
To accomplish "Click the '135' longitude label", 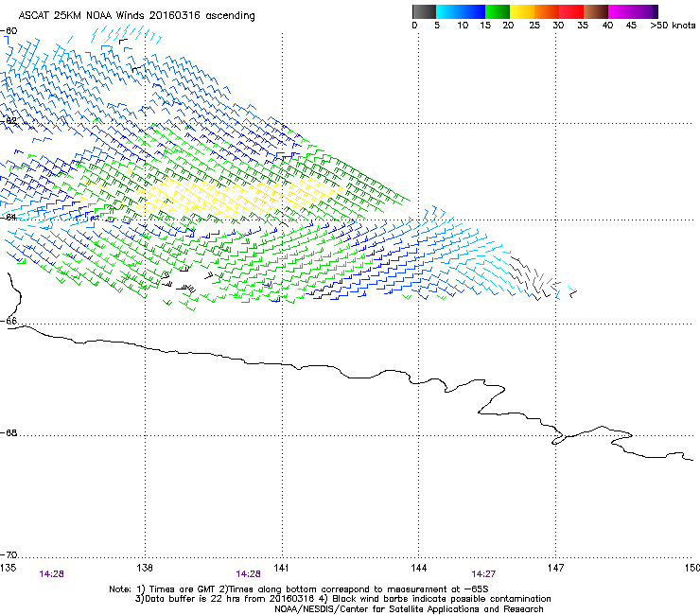I will click(8, 568).
